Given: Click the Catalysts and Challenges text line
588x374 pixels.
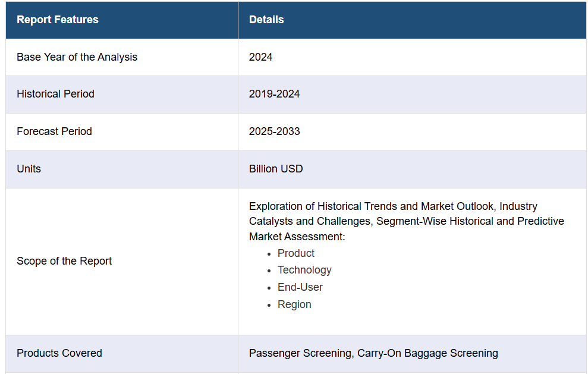Looking at the screenshot, I should coord(407,221).
